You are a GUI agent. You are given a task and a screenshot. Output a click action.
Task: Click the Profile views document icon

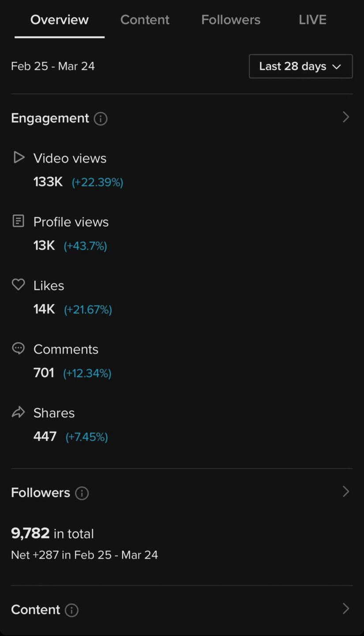click(18, 221)
